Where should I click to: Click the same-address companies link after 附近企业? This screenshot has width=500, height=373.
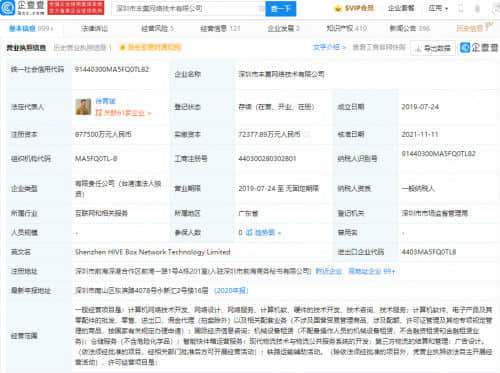coord(372,271)
